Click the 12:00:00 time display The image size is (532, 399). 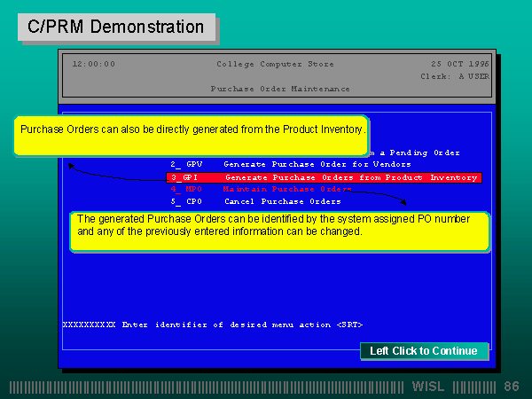click(x=93, y=64)
